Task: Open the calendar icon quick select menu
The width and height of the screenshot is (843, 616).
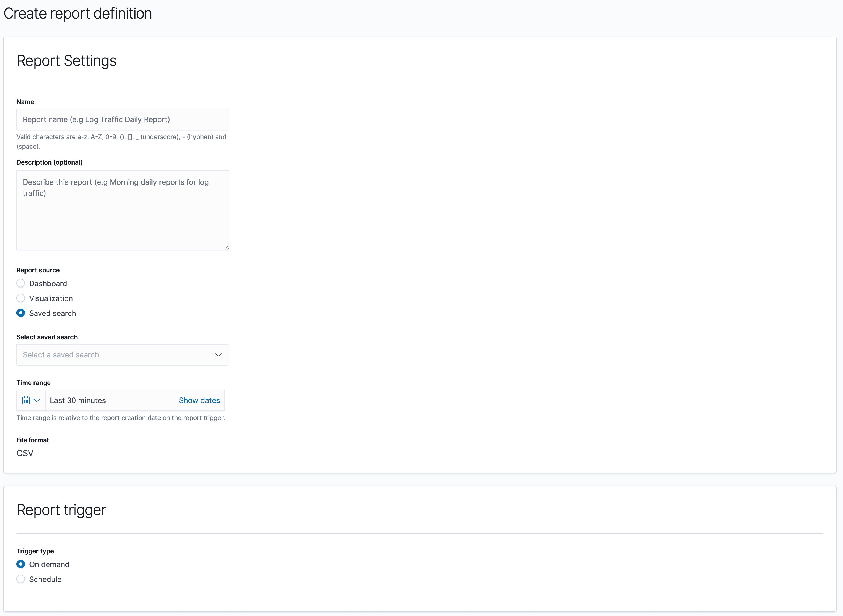Action: point(26,400)
